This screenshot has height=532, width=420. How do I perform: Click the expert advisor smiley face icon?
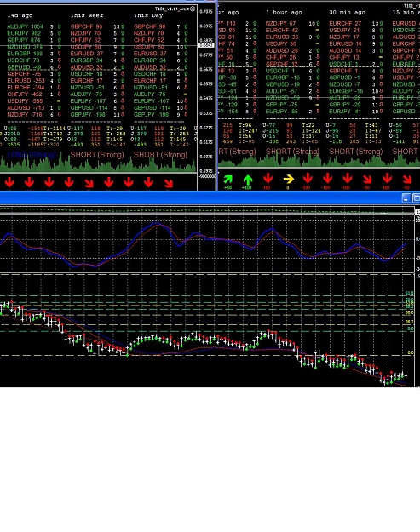tap(193, 9)
